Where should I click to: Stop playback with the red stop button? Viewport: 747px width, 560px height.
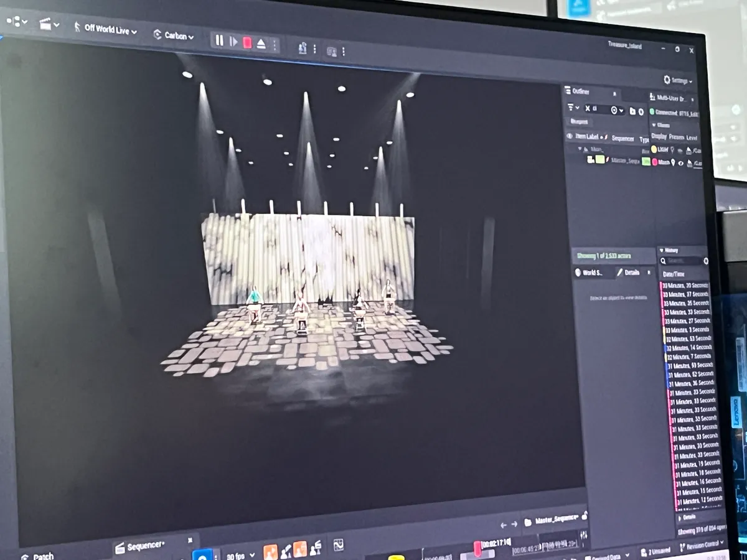click(x=247, y=42)
